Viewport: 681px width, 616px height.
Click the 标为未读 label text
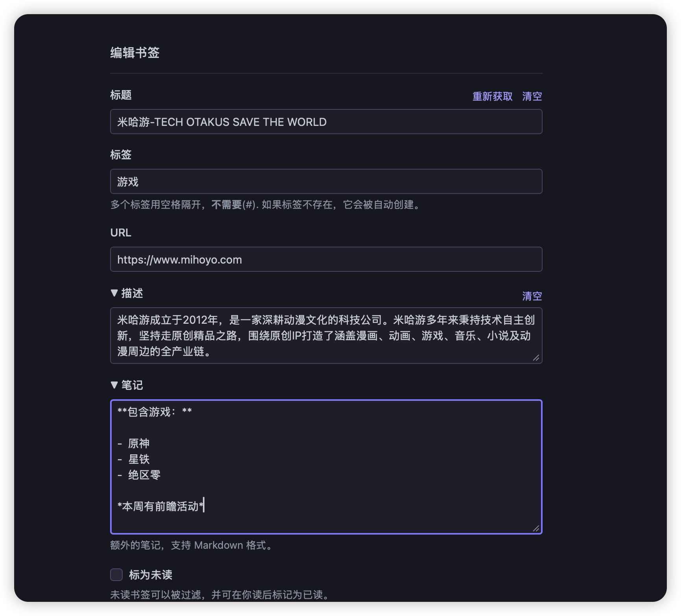pos(151,575)
